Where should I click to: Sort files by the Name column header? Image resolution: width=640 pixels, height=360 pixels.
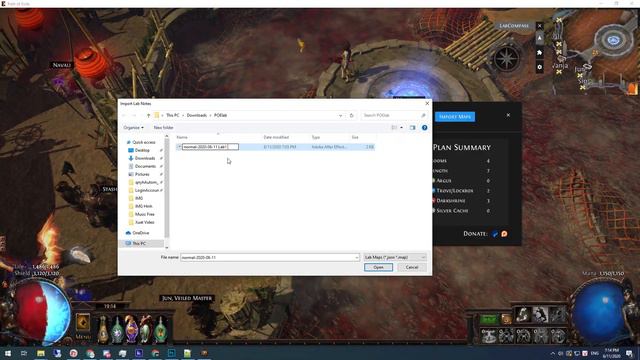[182, 137]
